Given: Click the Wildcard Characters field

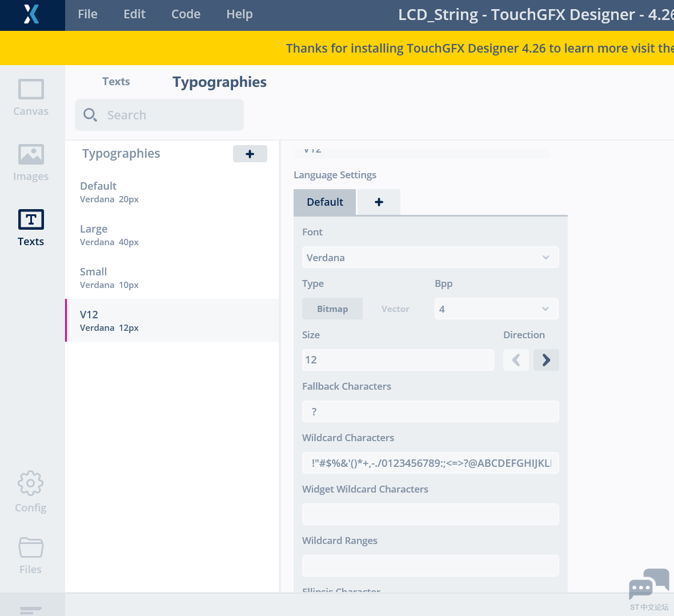Looking at the screenshot, I should (x=430, y=463).
